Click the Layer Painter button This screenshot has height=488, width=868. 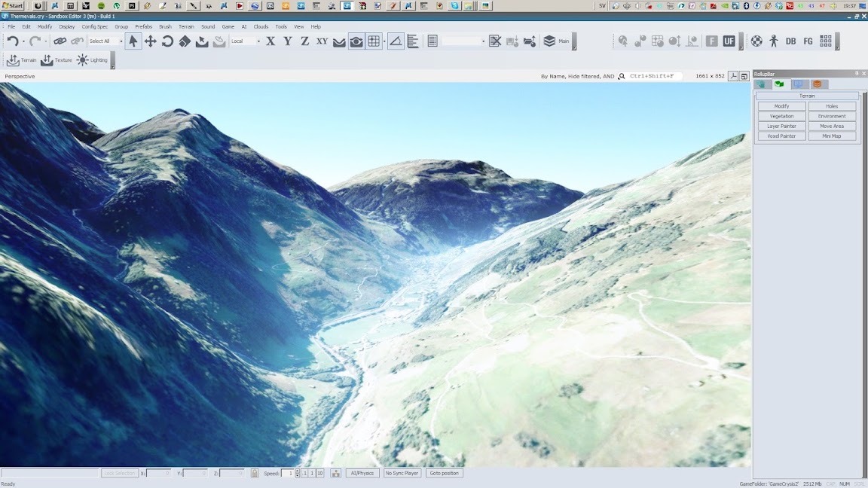(x=781, y=127)
